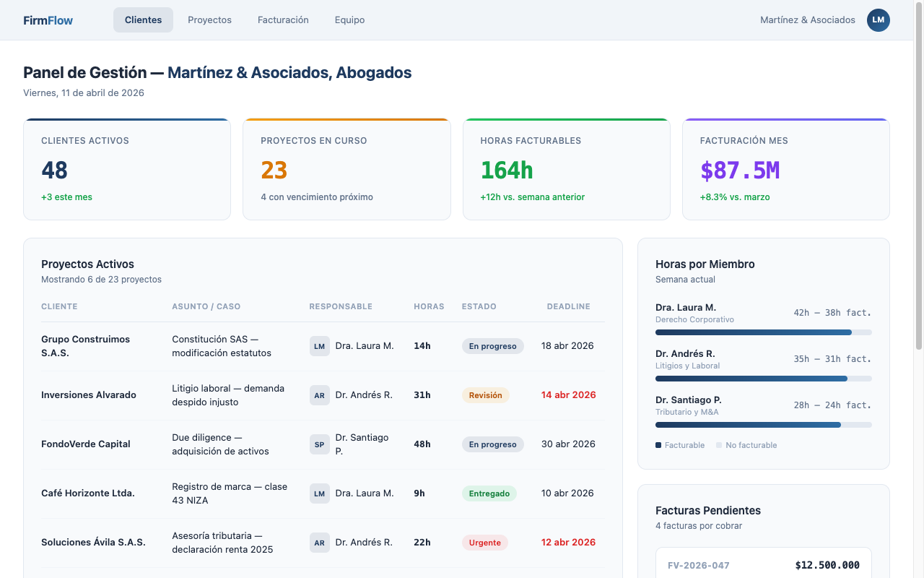Toggle the Entregado status badge for Café Horizonte
924x578 pixels.
point(489,493)
